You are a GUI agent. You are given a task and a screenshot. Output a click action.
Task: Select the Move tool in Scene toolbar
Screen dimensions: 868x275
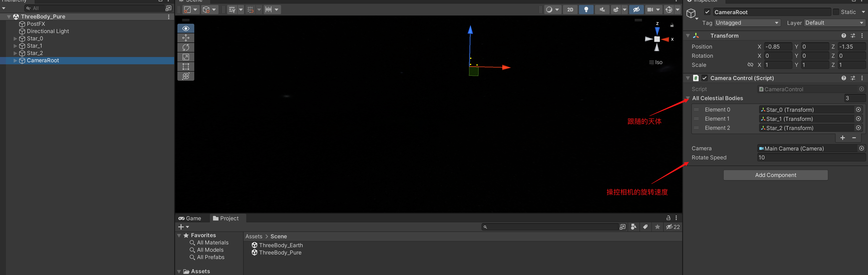(186, 38)
